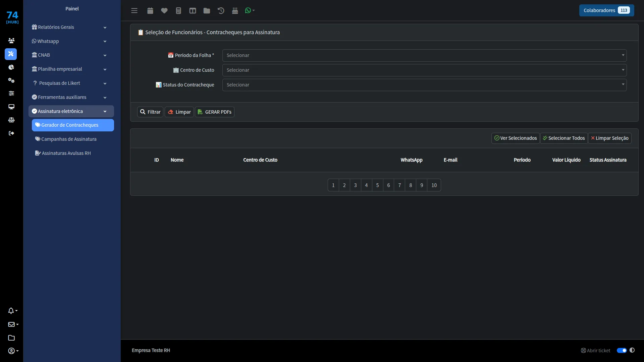Open Assinaturas Avulsas RH item
Image resolution: width=644 pixels, height=362 pixels.
[x=73, y=153]
